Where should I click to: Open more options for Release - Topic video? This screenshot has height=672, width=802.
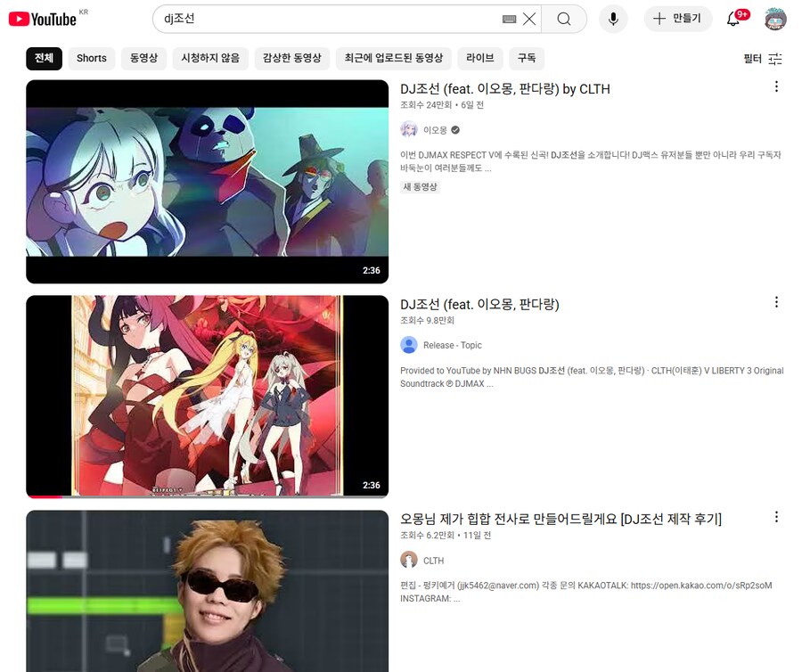(776, 302)
